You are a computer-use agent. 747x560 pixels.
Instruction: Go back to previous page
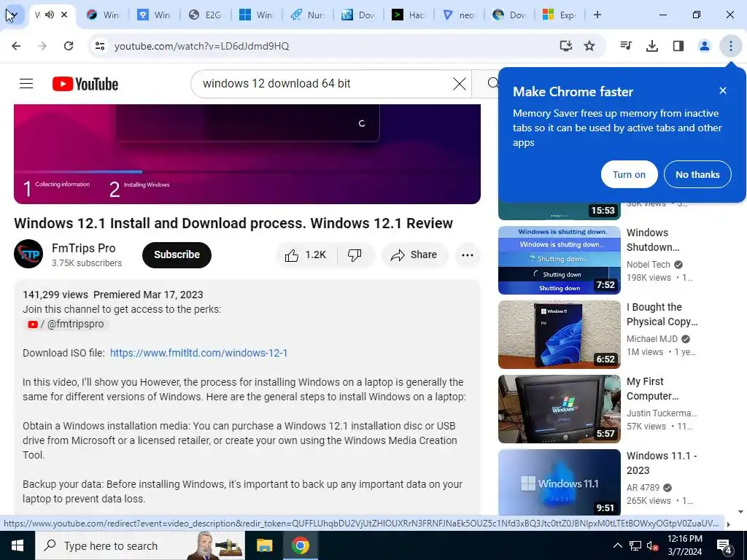click(x=16, y=46)
